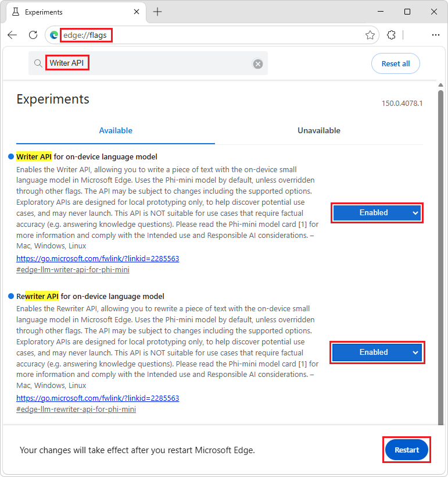Click the scroll-up arrow of the page scrollbar
Viewport: 448px width, 477px height.
point(440,85)
